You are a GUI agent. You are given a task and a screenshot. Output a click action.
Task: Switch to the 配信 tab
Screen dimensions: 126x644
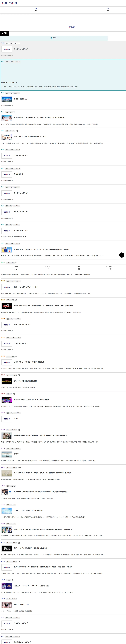(108, 10)
